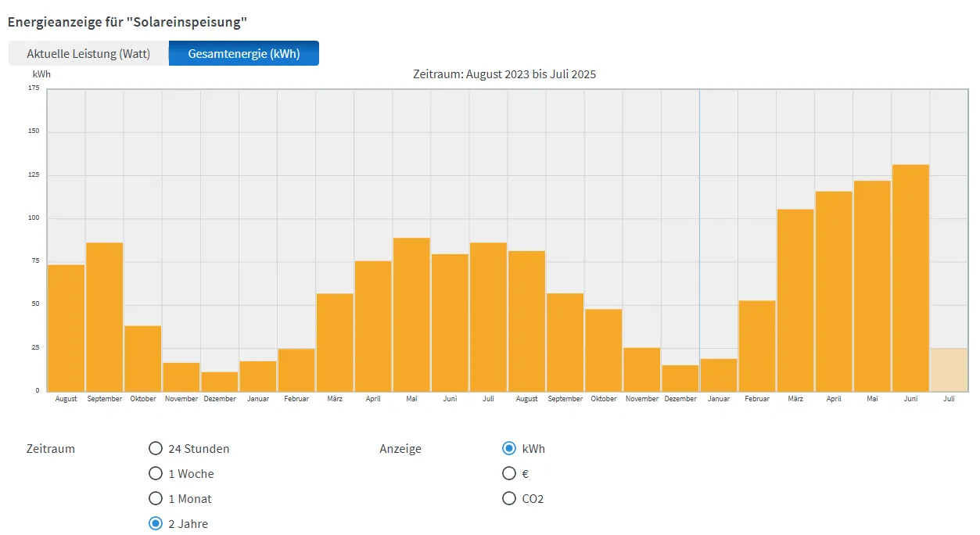Image resolution: width=980 pixels, height=535 pixels.
Task: Choose the CO2 display option
Action: pyautogui.click(x=509, y=499)
